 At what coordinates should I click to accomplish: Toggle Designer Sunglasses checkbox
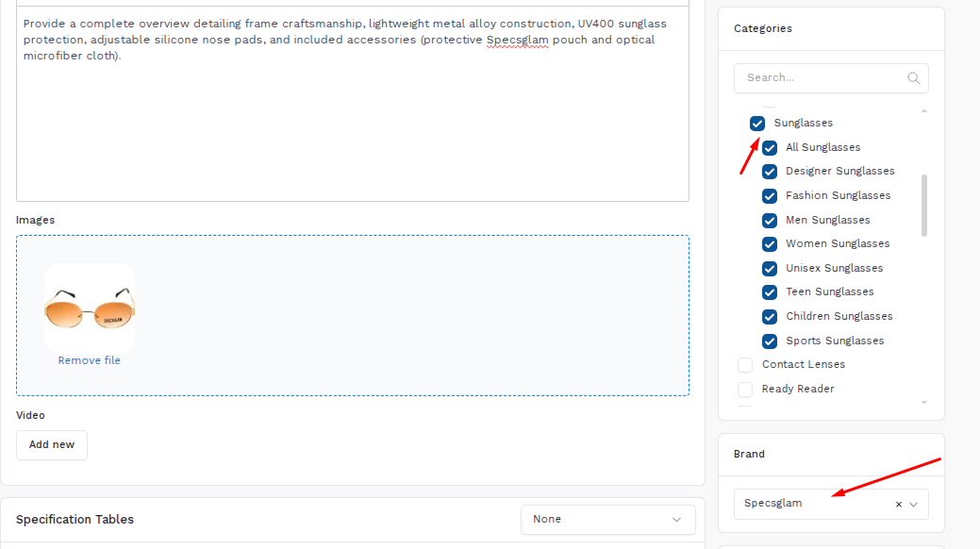770,172
